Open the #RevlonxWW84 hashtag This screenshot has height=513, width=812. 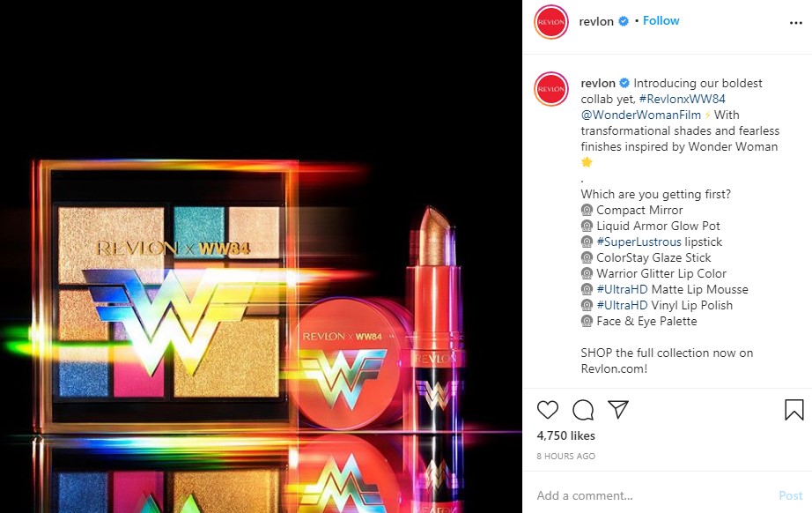682,99
